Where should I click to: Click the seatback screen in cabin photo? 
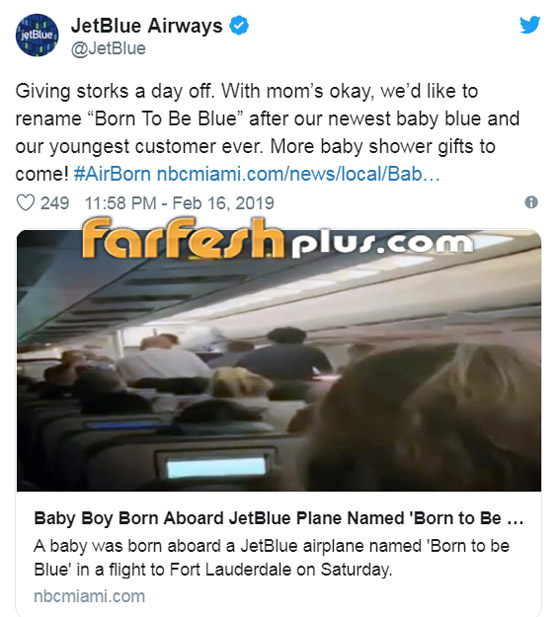pyautogui.click(x=216, y=467)
